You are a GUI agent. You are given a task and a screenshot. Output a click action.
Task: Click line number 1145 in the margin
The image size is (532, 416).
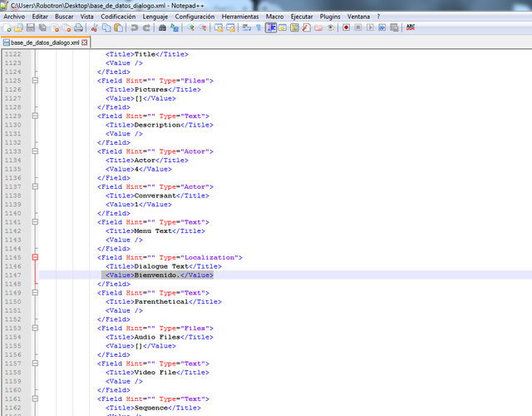coord(13,257)
